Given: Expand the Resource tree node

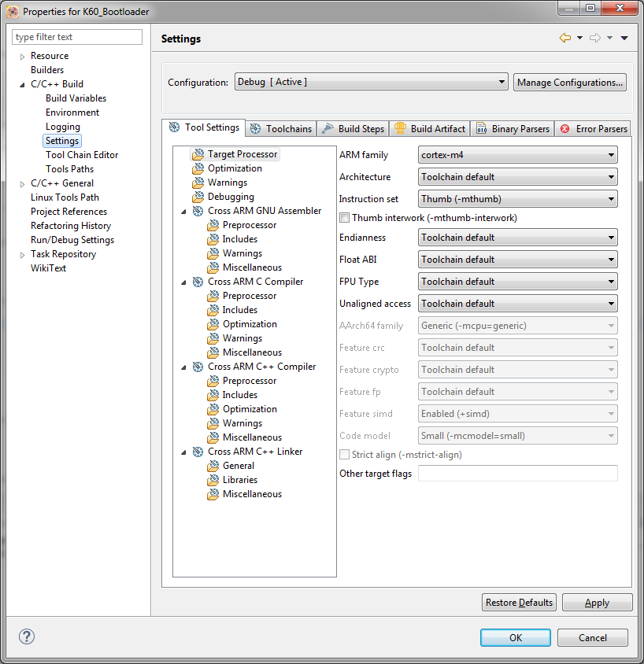Looking at the screenshot, I should (22, 57).
